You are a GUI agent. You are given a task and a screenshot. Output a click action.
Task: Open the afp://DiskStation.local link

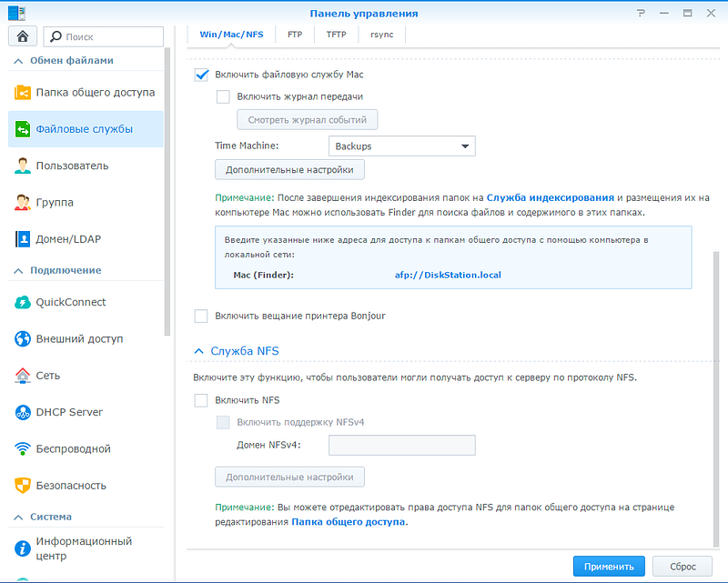tap(448, 275)
